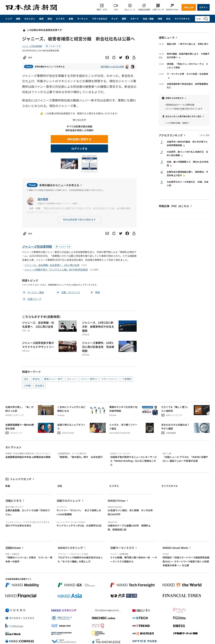Open the 東証14時 一時下げに転じる news headline

188,44
